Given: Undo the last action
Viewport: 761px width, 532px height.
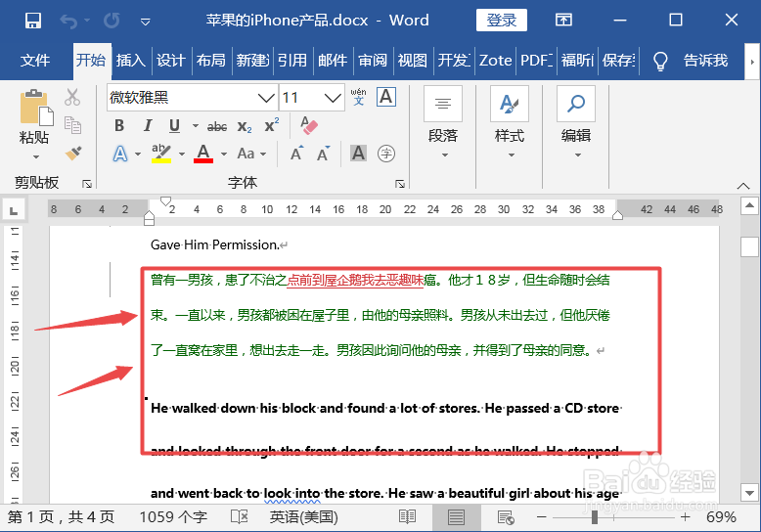Looking at the screenshot, I should [68, 21].
